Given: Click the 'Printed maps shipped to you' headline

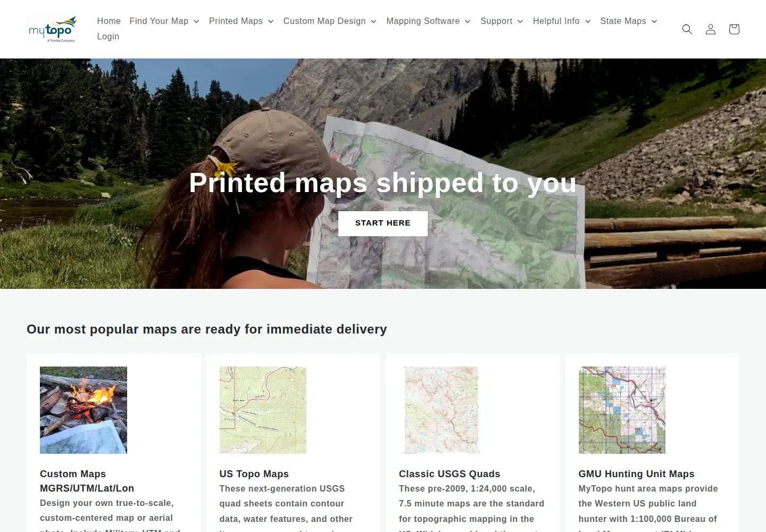Looking at the screenshot, I should coord(383,183).
